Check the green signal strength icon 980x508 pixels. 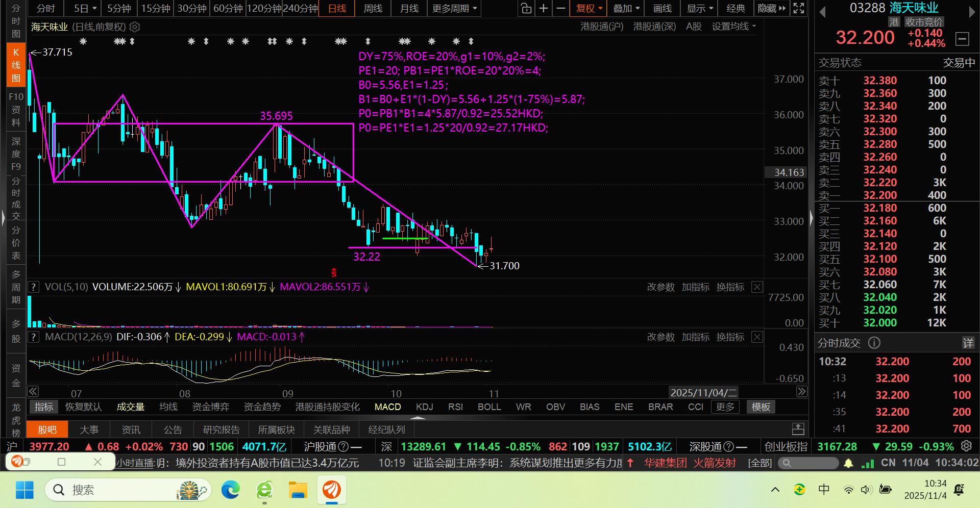click(x=867, y=463)
